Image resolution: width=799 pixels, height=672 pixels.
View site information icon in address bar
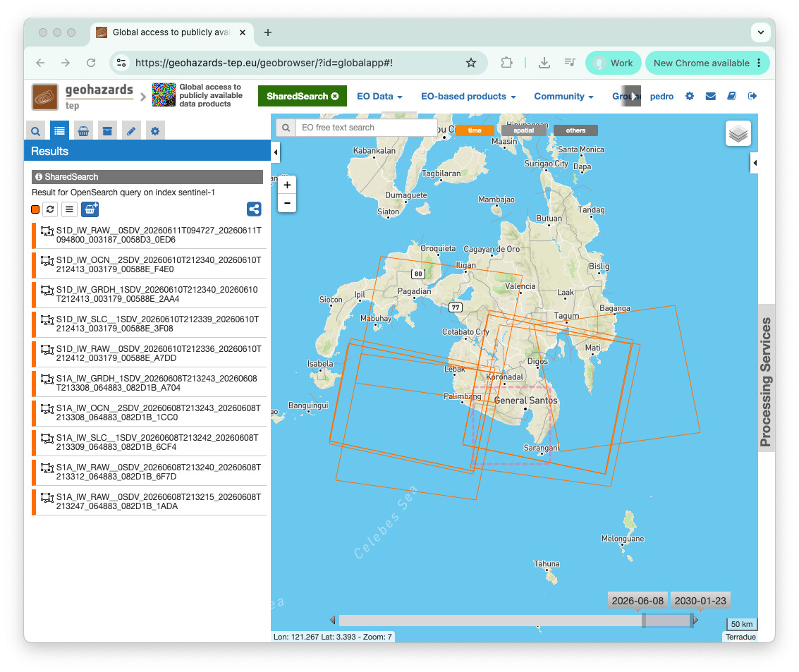click(x=121, y=63)
